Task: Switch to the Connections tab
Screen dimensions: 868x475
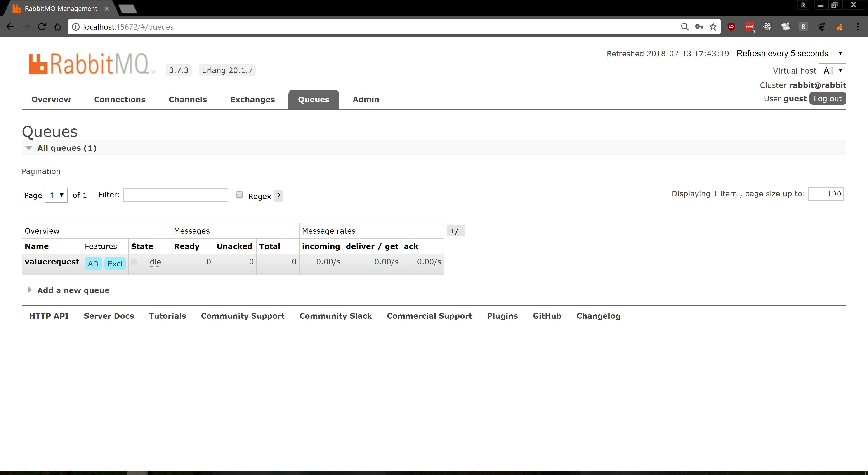Action: (x=120, y=100)
